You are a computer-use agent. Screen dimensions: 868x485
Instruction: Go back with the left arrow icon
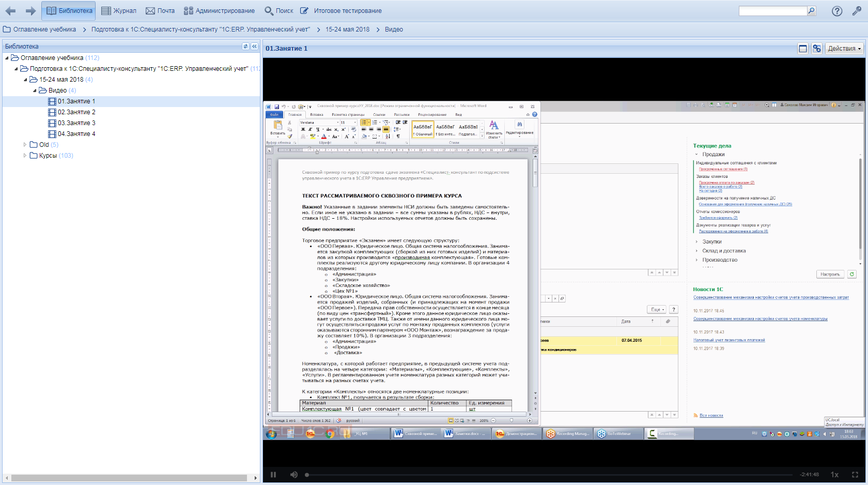[x=10, y=11]
